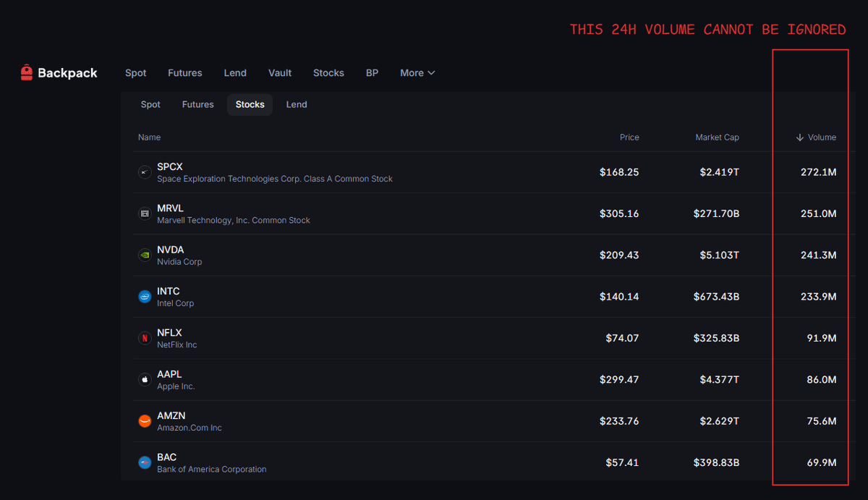Viewport: 868px width, 500px height.
Task: Click the AMZN Amazon logo icon
Action: click(x=145, y=421)
